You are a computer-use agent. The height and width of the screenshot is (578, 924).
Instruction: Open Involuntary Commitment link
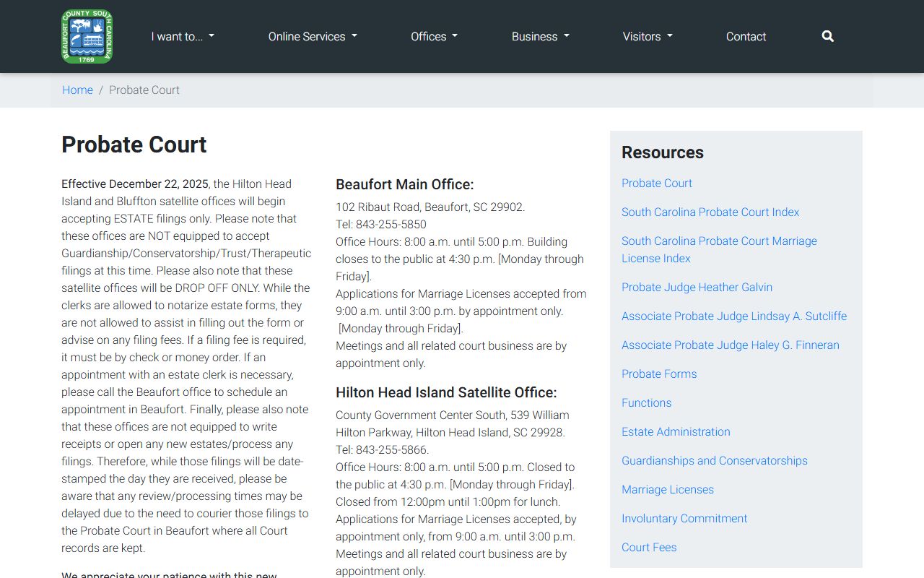tap(684, 518)
